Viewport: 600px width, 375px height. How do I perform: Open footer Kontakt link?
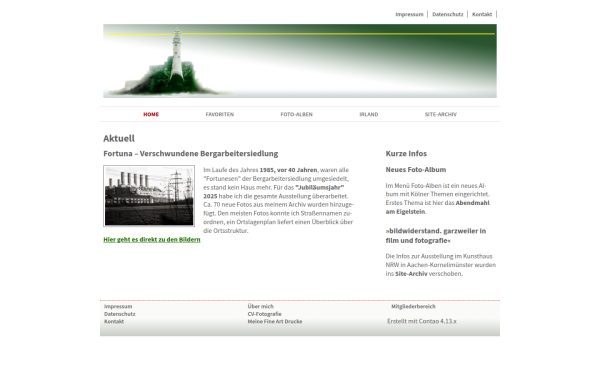(x=114, y=321)
